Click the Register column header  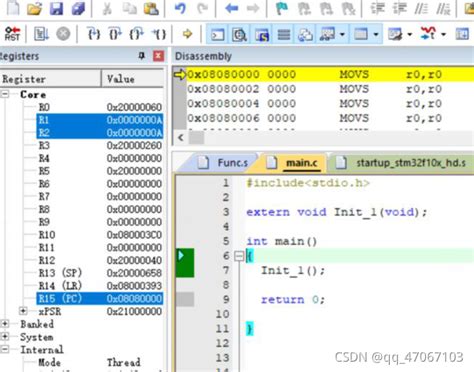[50, 79]
